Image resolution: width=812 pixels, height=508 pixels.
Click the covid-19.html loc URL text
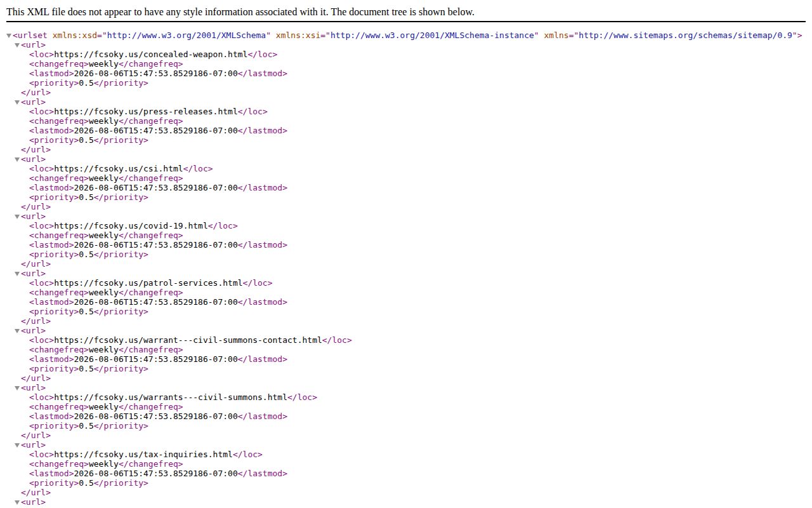[131, 226]
